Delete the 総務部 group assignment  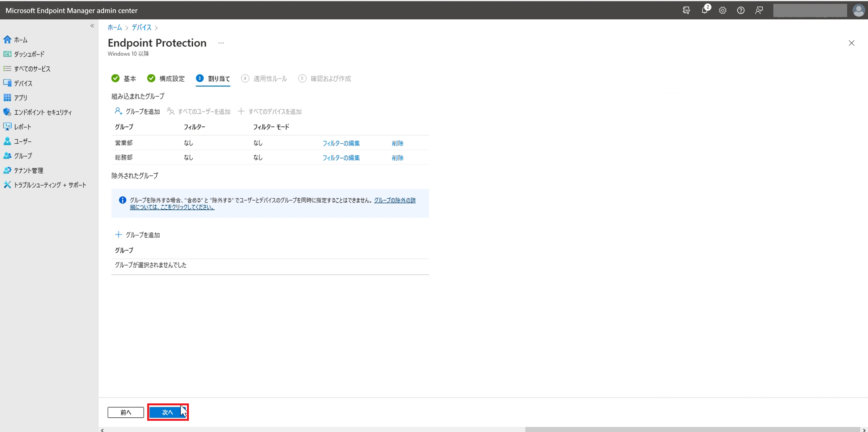(397, 158)
